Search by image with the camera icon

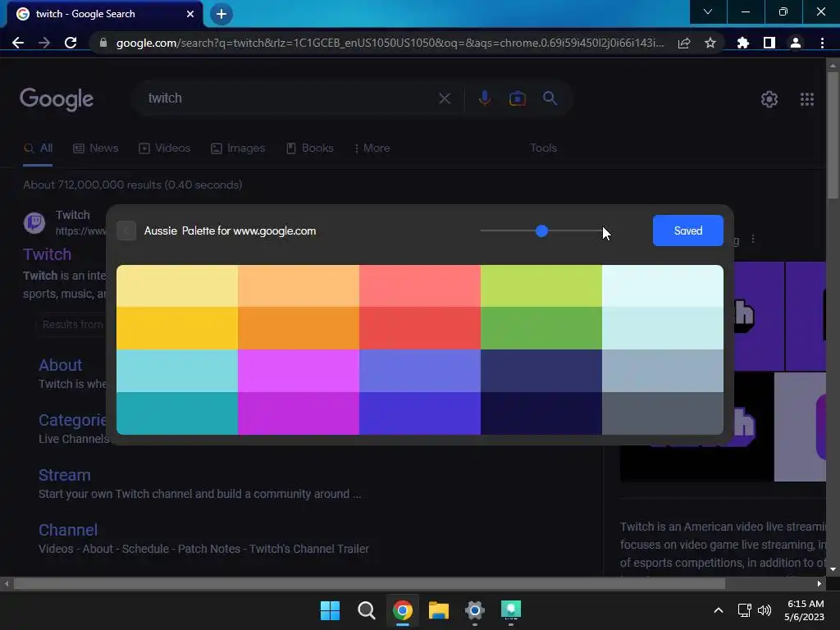(x=517, y=98)
